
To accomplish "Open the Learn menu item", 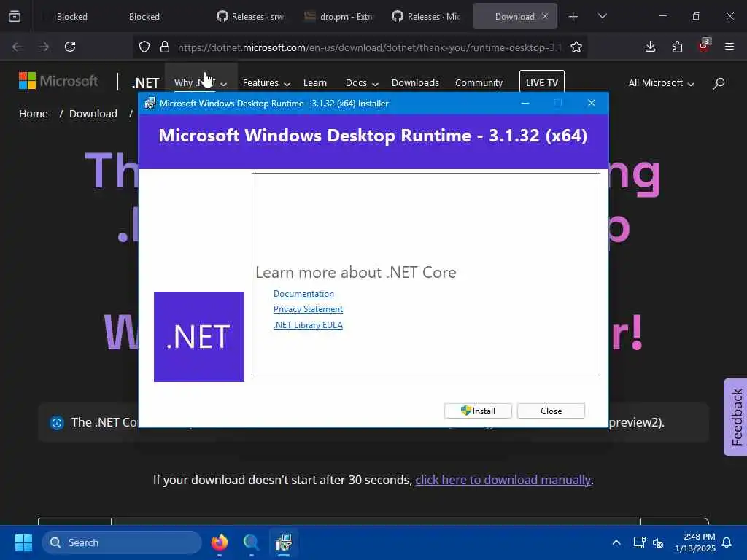I will (x=315, y=83).
